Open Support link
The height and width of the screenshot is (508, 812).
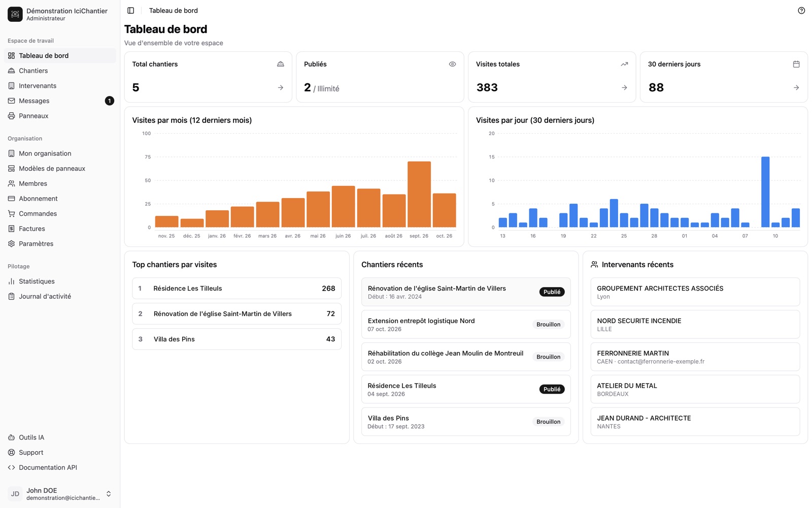[60, 453]
